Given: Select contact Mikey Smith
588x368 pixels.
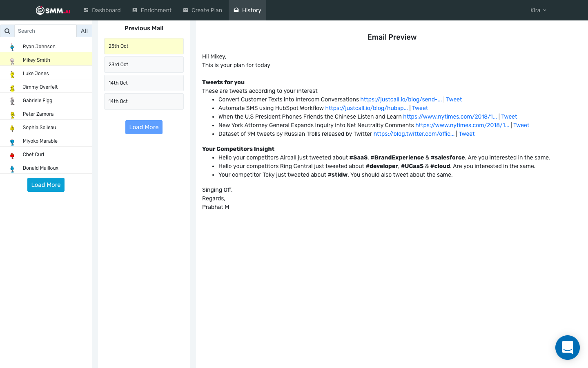Looking at the screenshot, I should 46,60.
